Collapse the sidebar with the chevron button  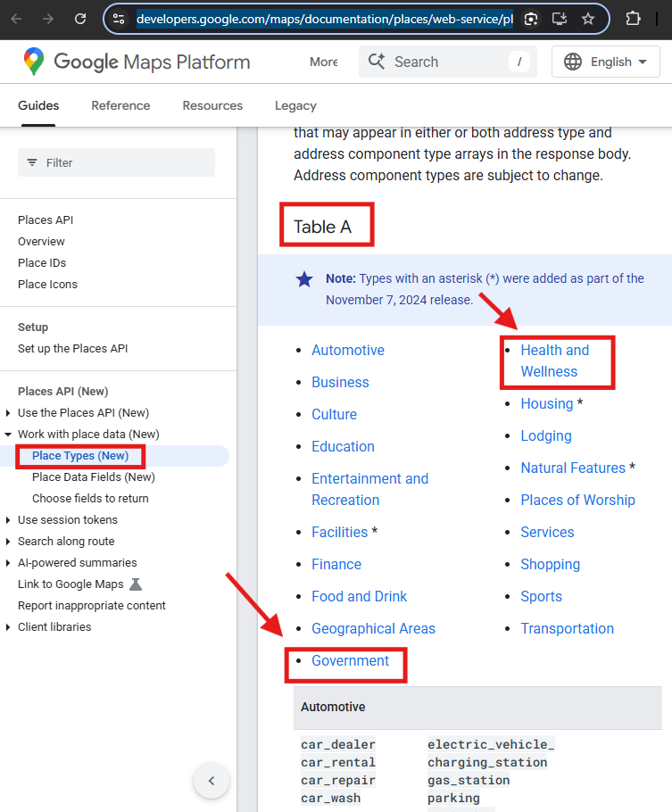212,781
